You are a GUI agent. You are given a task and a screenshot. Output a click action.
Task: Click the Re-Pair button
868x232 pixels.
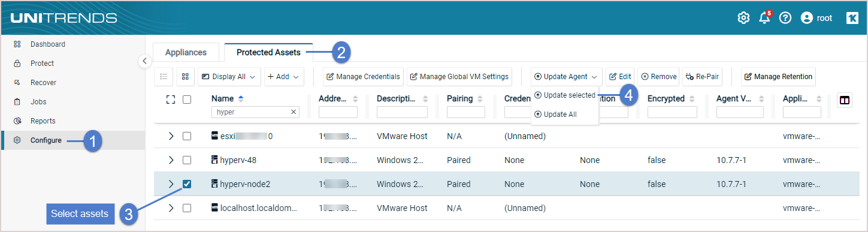point(701,77)
